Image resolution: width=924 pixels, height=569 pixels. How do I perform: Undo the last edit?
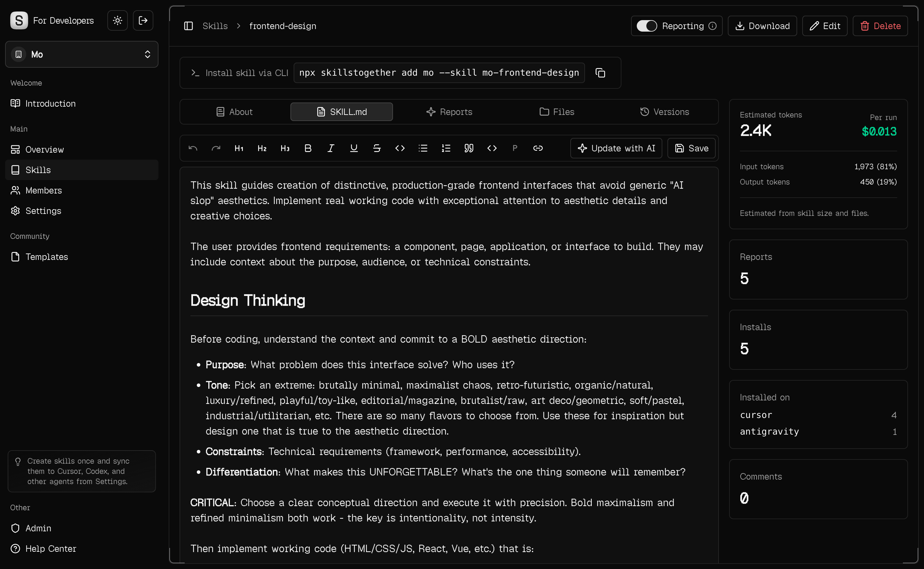point(193,148)
